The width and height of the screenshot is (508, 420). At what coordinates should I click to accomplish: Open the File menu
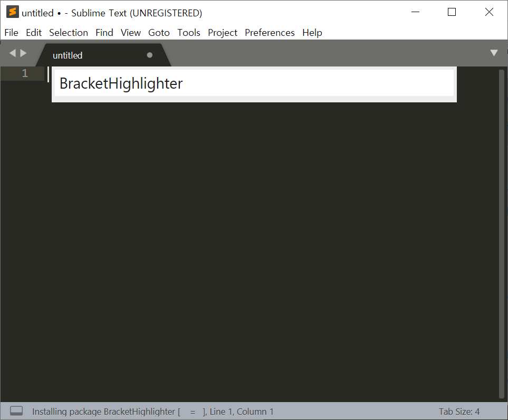pos(11,33)
